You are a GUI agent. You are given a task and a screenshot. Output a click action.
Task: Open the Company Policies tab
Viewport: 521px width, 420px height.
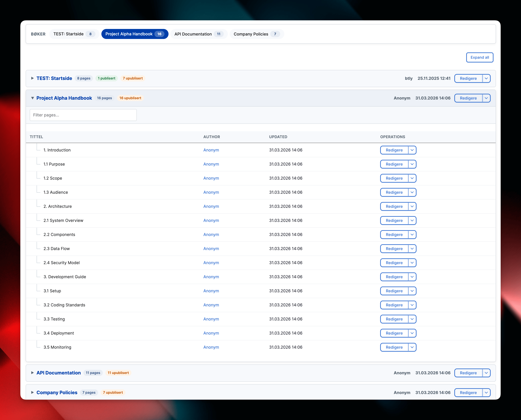(x=257, y=34)
